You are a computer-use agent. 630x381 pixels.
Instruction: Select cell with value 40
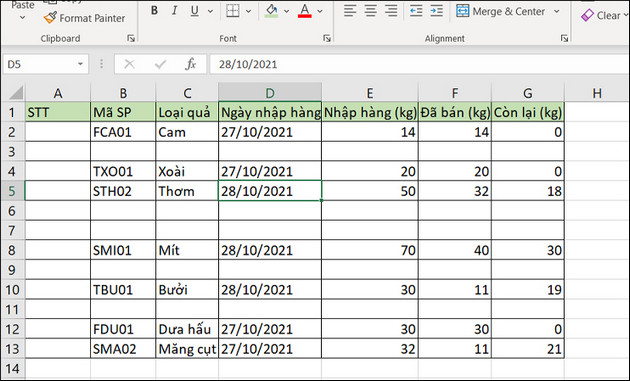(x=455, y=250)
